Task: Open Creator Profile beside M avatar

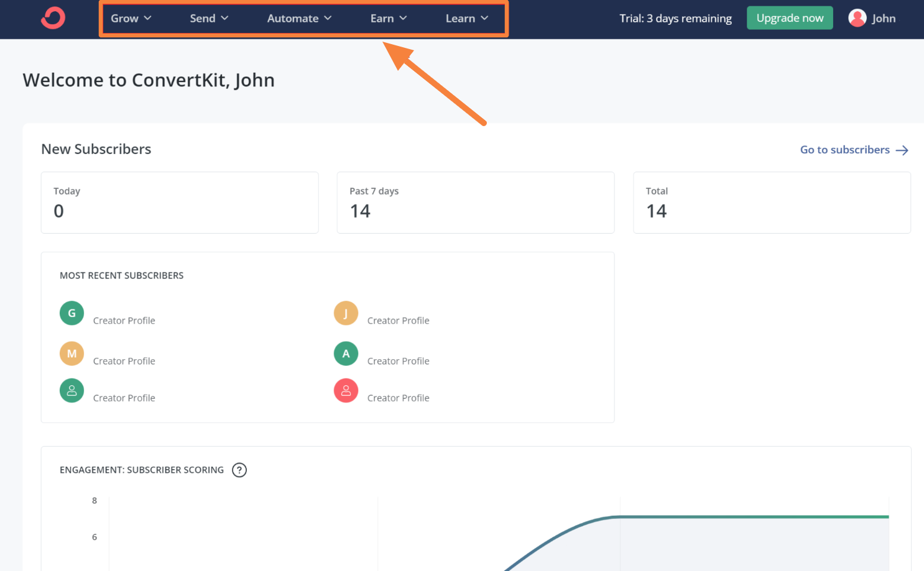Action: pos(124,361)
